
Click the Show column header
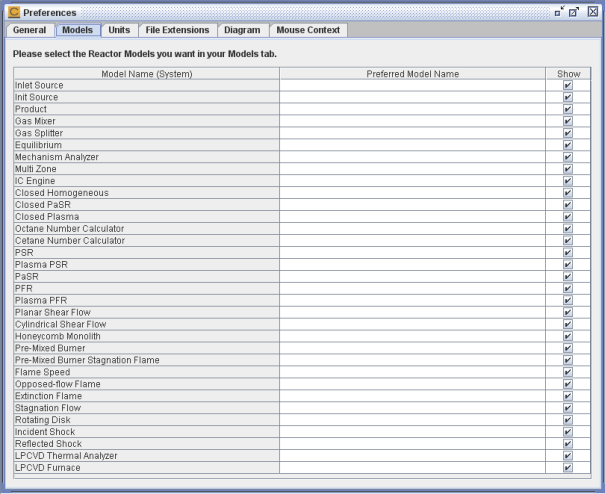[568, 74]
